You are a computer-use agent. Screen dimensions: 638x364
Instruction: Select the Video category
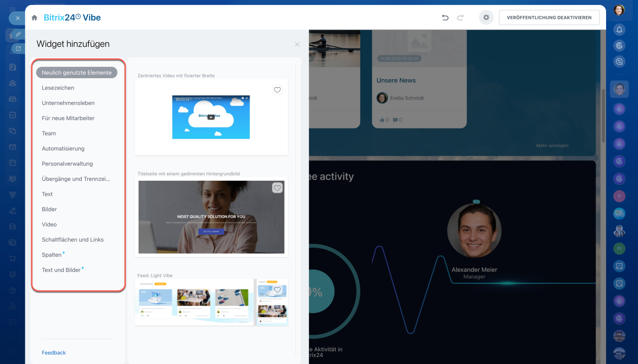(49, 225)
